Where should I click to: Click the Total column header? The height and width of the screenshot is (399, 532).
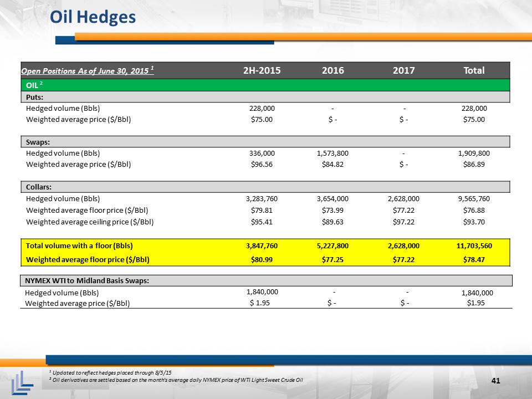[474, 70]
